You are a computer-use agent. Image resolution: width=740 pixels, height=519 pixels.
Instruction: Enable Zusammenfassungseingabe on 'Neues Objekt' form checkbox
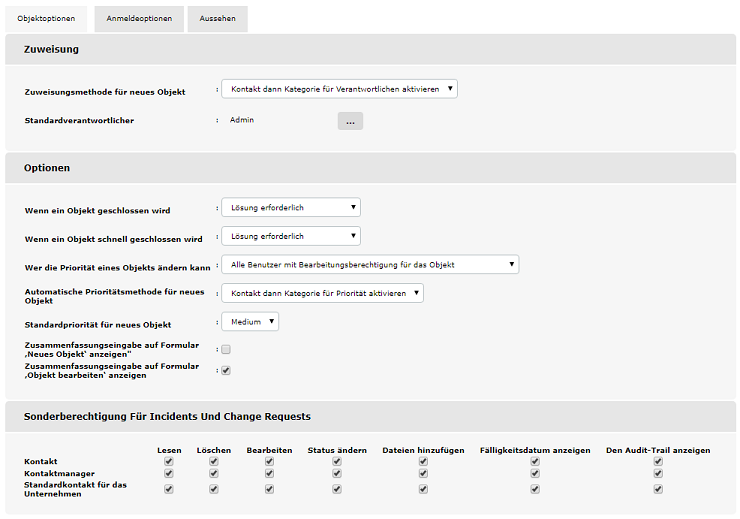tap(226, 350)
